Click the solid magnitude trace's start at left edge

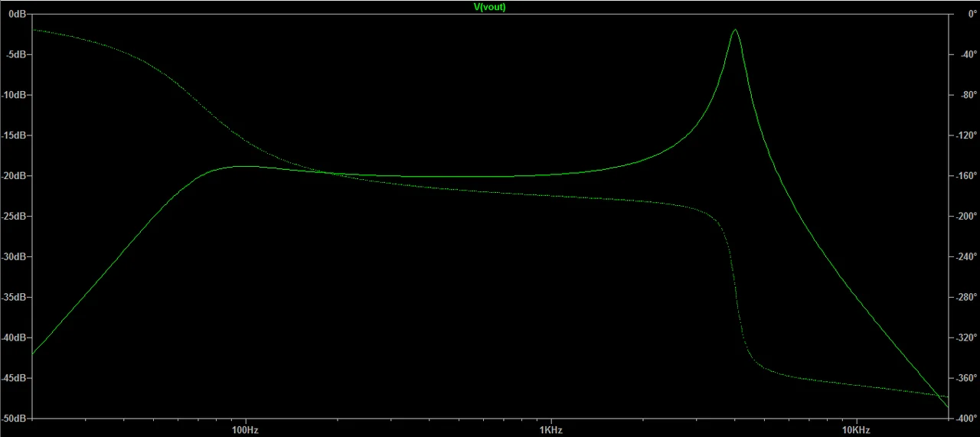[x=34, y=353]
